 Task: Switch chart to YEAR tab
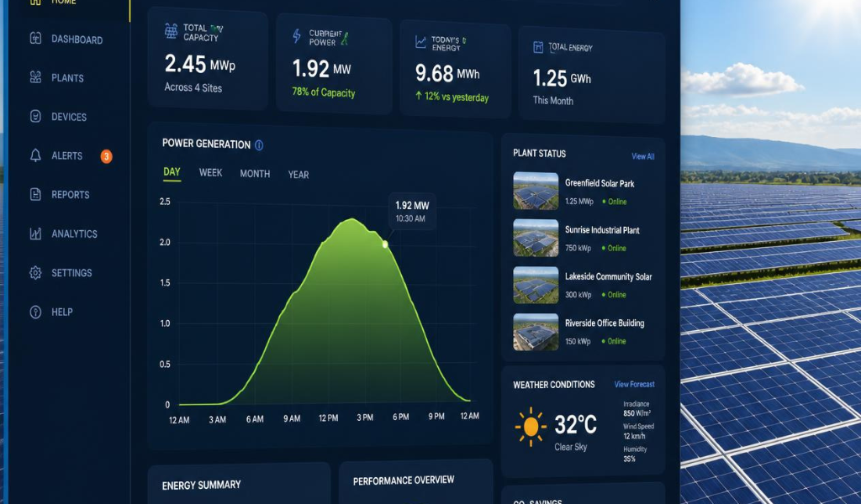[x=298, y=175]
